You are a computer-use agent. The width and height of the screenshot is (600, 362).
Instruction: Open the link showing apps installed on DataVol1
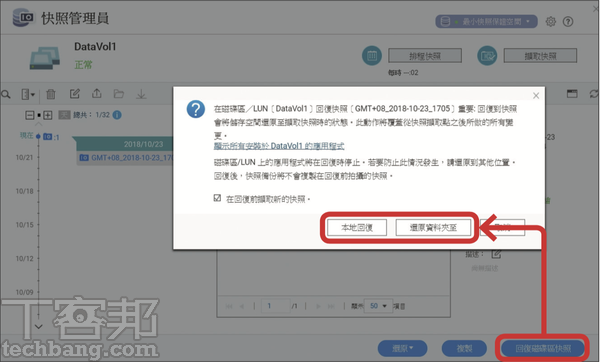pos(279,146)
